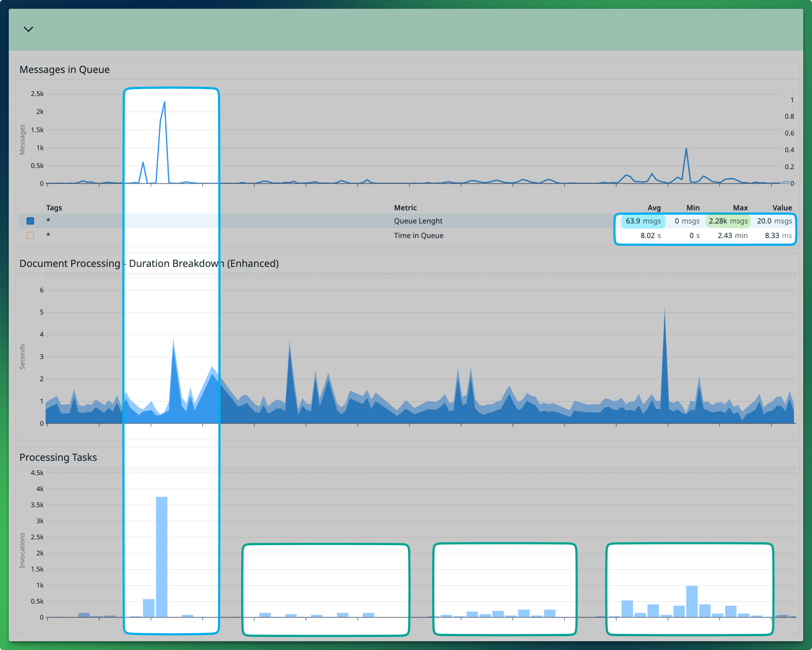Click the Processing Tasks chart title
Image resolution: width=812 pixels, height=650 pixels.
pos(58,457)
